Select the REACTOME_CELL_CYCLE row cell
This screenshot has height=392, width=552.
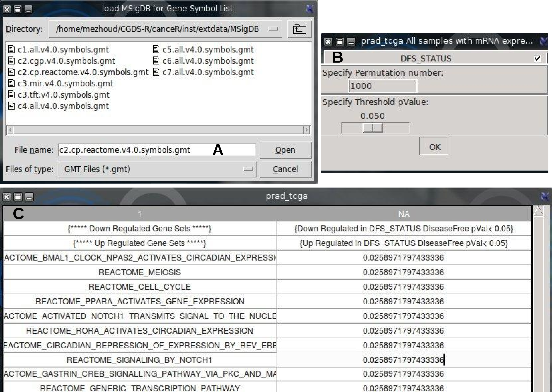click(x=140, y=287)
